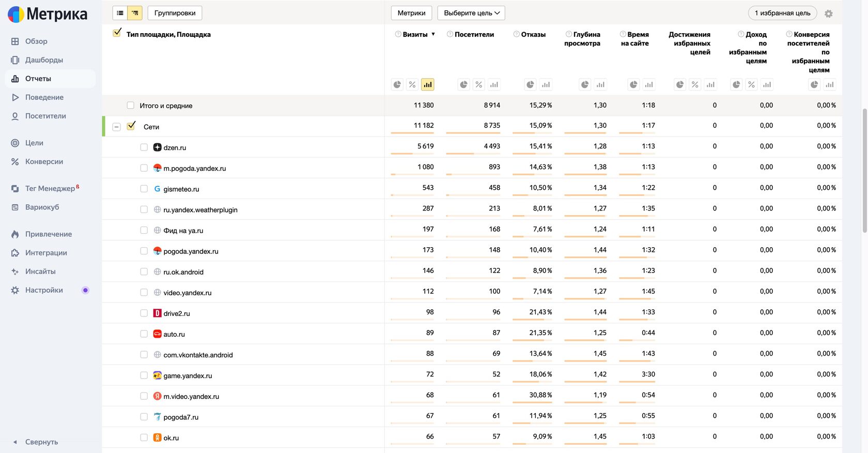Check the Итого и средние checkbox

coord(131,105)
